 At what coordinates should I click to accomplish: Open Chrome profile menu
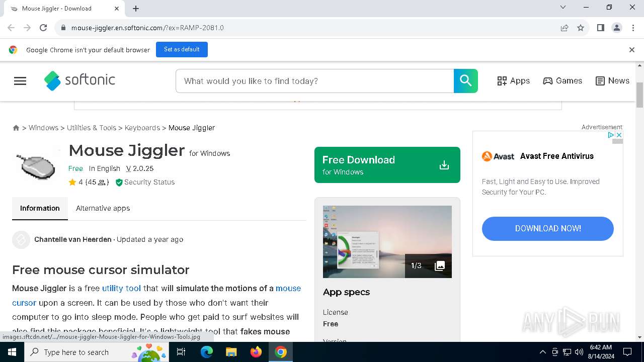(617, 28)
